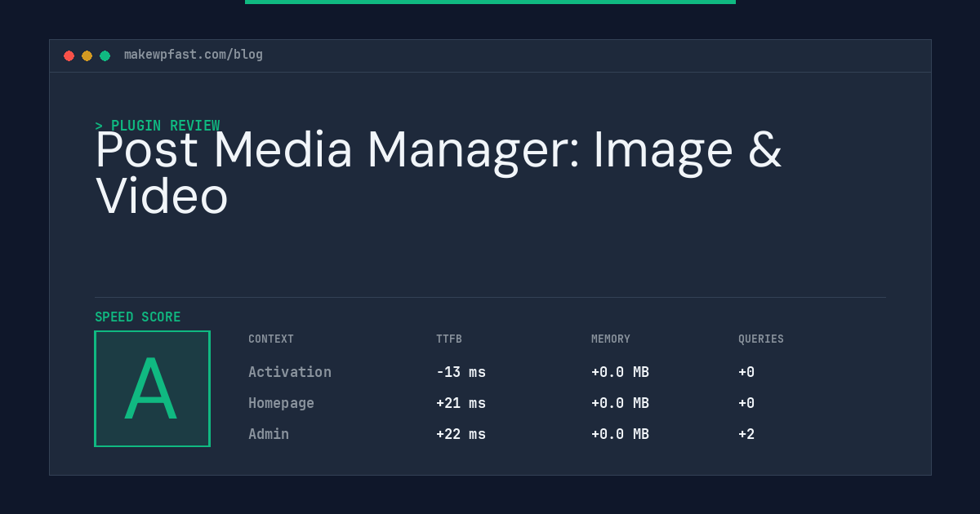
Task: Click the 'Post Media Manager: Image & Video' title
Action: (x=439, y=173)
